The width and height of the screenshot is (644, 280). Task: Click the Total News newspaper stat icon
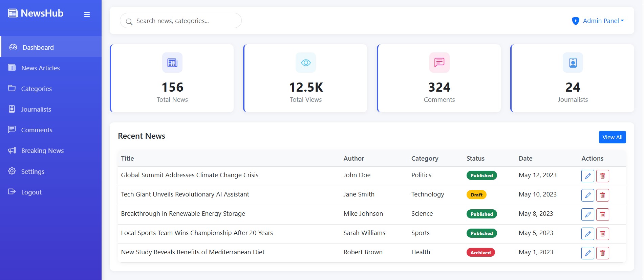point(172,63)
